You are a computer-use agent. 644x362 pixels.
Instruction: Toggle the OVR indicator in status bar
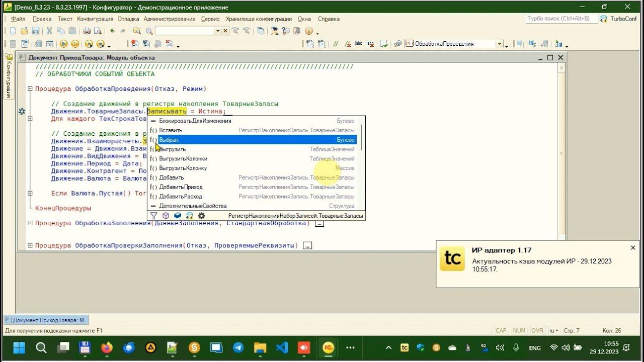[537, 330]
